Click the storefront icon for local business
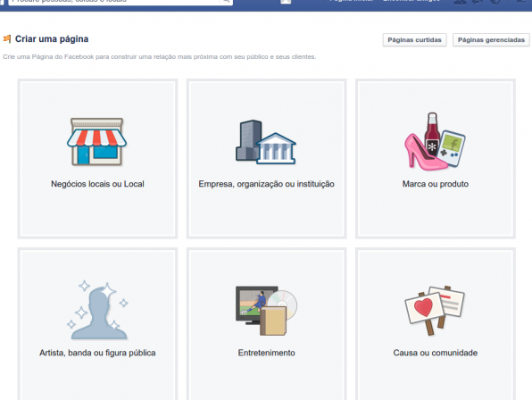The height and width of the screenshot is (400, 532). (x=96, y=141)
